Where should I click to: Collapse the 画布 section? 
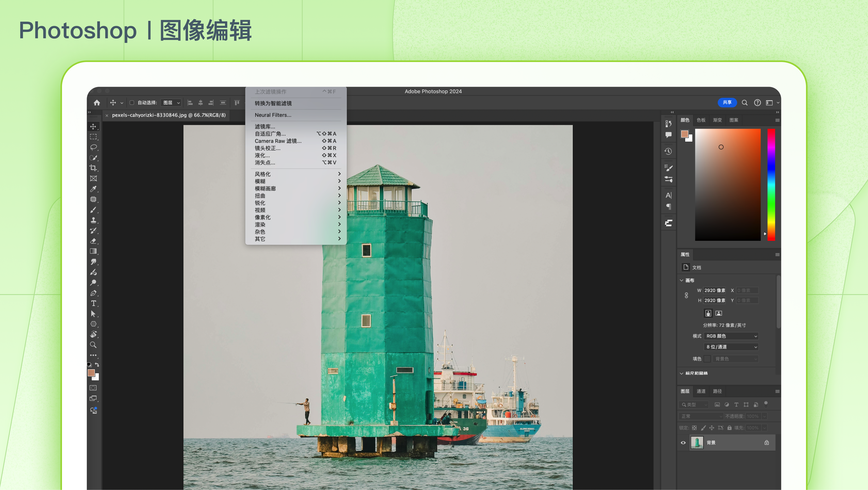coord(681,280)
